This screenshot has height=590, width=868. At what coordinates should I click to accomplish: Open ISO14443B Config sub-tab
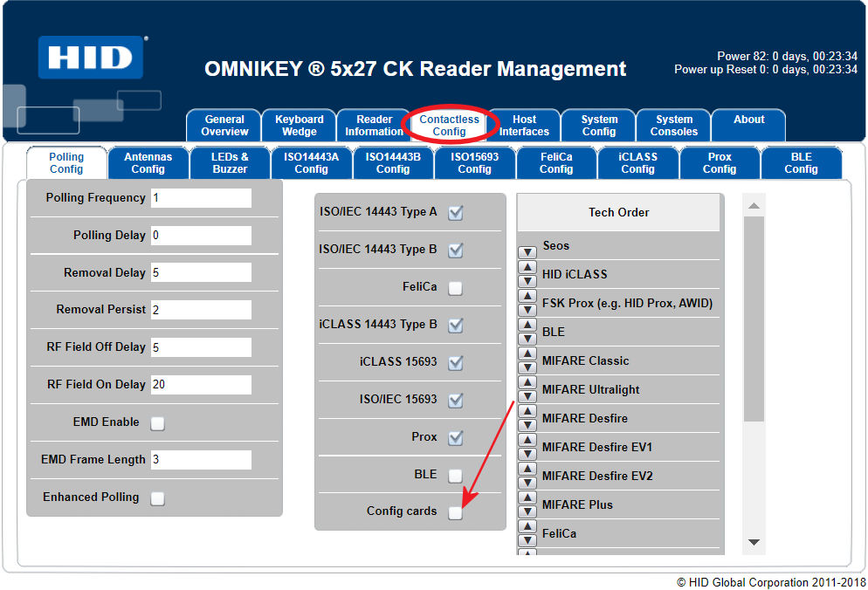pos(393,162)
